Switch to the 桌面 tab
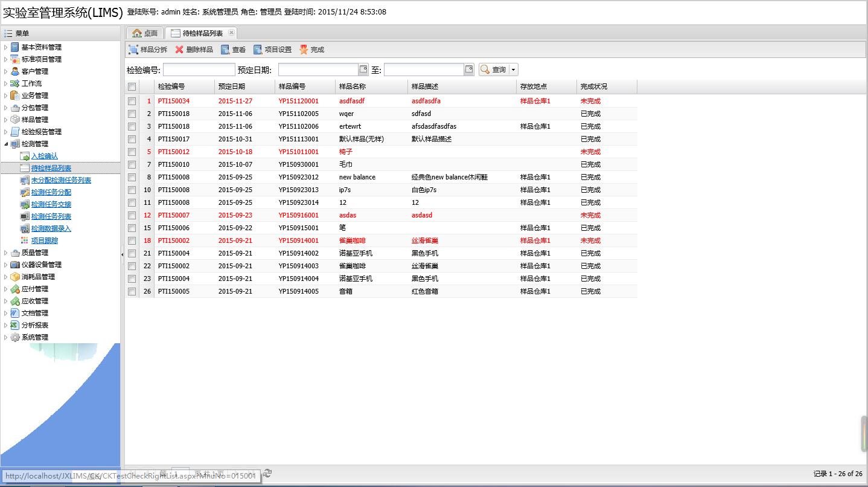Image resolution: width=868 pixels, height=487 pixels. click(x=145, y=33)
